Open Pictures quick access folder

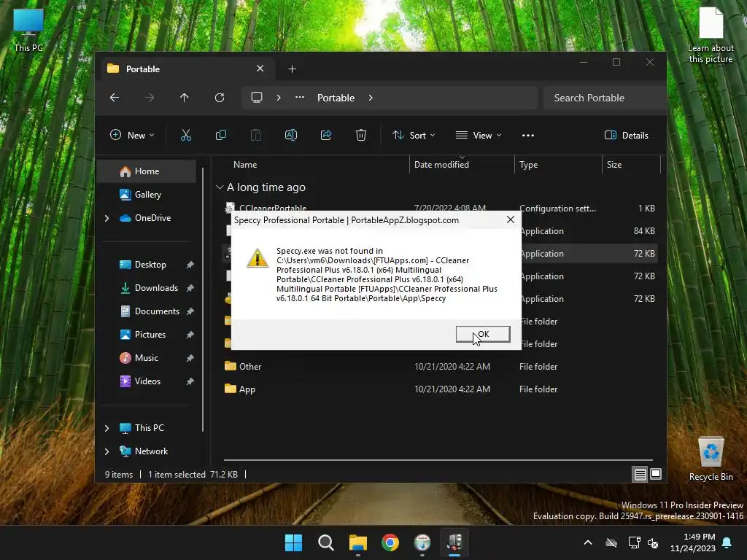coord(150,334)
